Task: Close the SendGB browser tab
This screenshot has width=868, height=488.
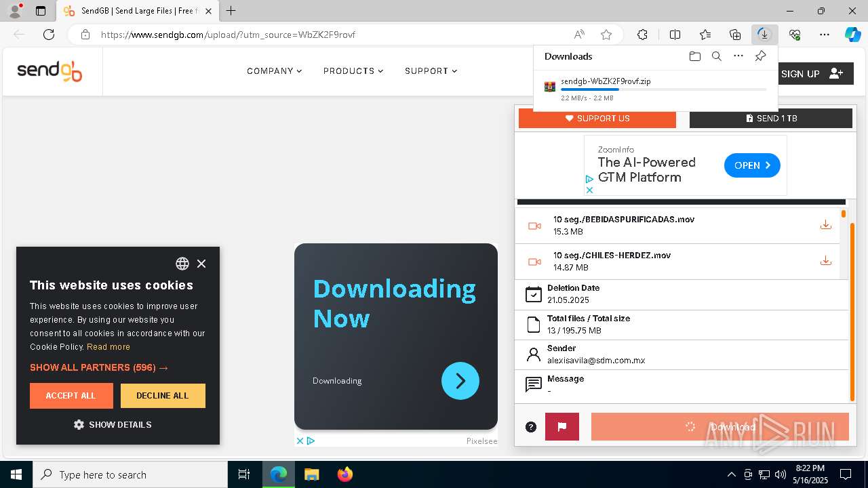Action: pyautogui.click(x=209, y=11)
